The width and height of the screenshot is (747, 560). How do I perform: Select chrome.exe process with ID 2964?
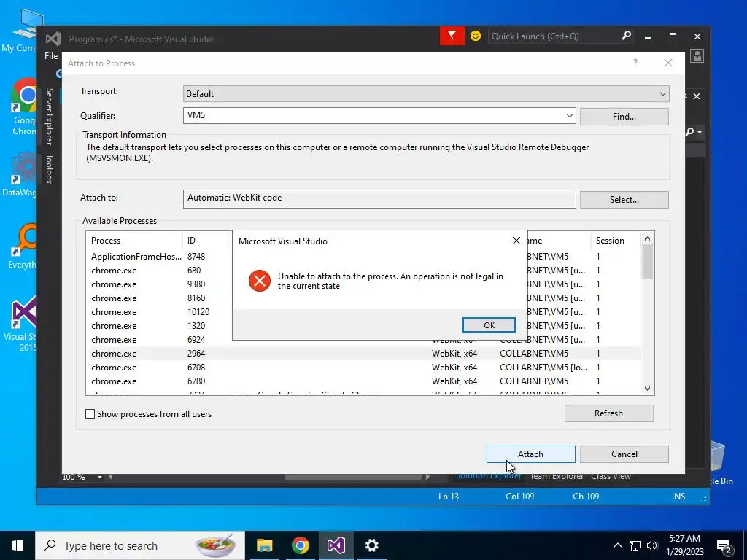point(363,354)
